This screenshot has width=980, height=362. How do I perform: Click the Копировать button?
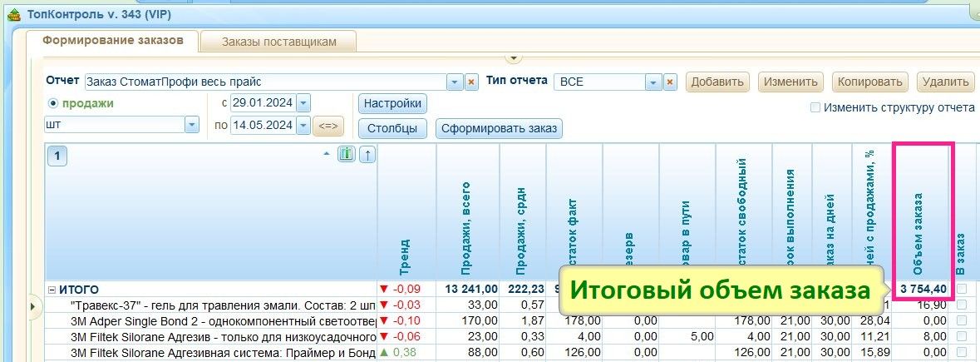pos(870,82)
